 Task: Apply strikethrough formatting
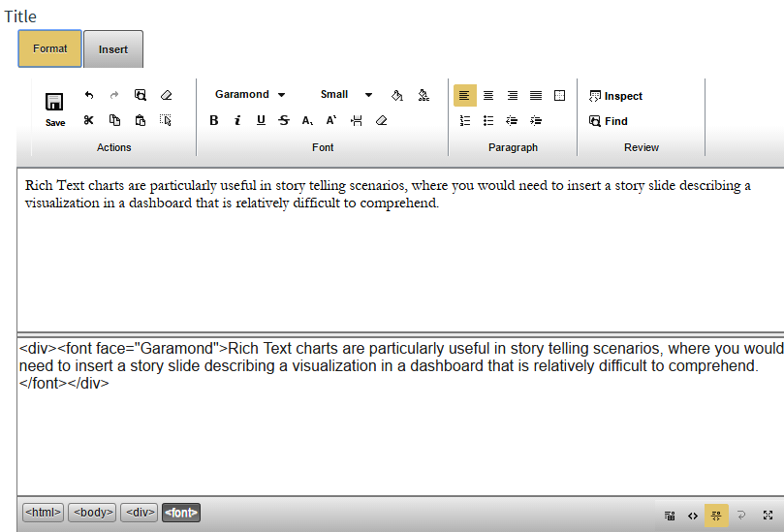284,120
